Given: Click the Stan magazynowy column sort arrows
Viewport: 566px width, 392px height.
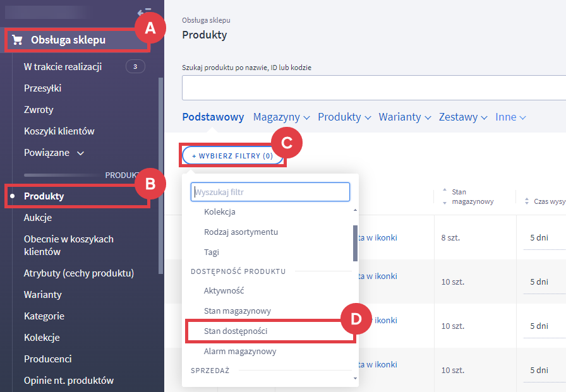Looking at the screenshot, I should click(445, 196).
